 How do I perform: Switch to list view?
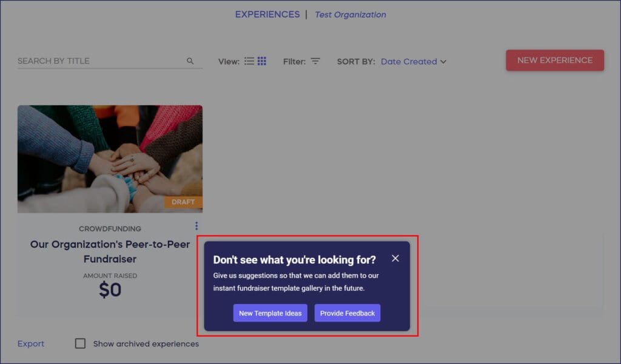point(249,61)
